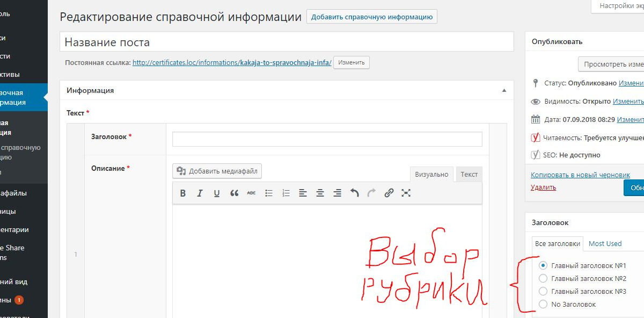Select the Главный заголовок №3 radio button
644x318 pixels.
point(543,291)
